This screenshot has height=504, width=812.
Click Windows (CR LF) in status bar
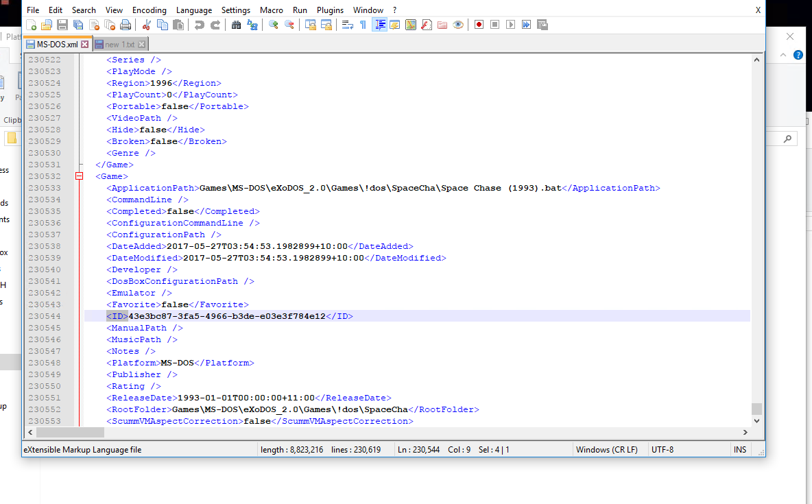pos(606,450)
